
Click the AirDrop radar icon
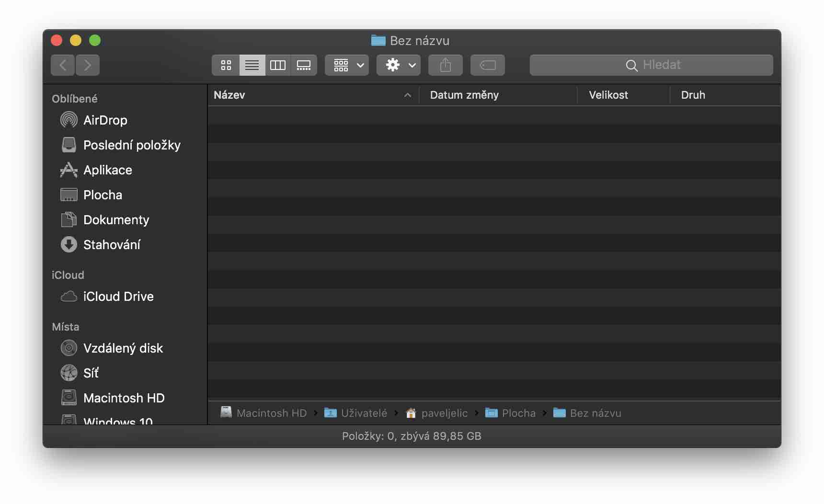69,120
